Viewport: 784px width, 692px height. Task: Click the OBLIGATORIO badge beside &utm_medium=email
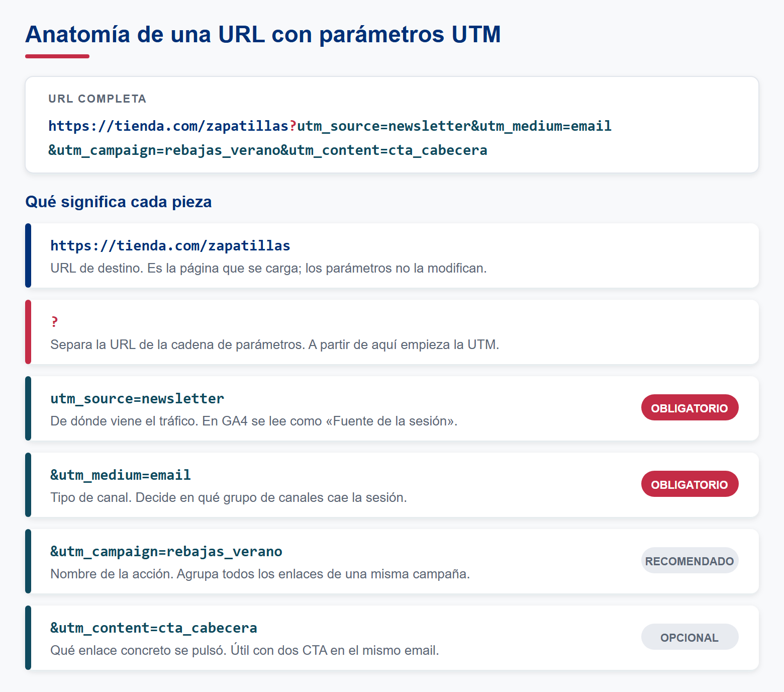coord(690,484)
